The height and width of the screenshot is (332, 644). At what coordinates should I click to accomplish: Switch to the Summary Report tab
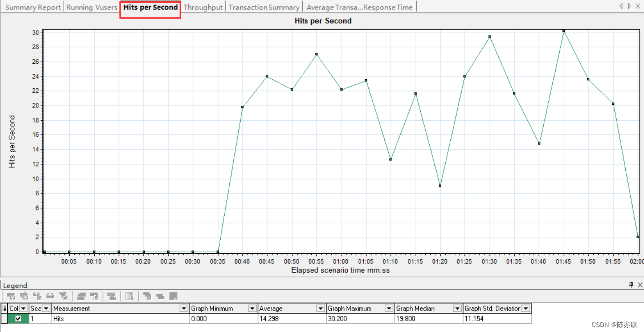point(33,7)
